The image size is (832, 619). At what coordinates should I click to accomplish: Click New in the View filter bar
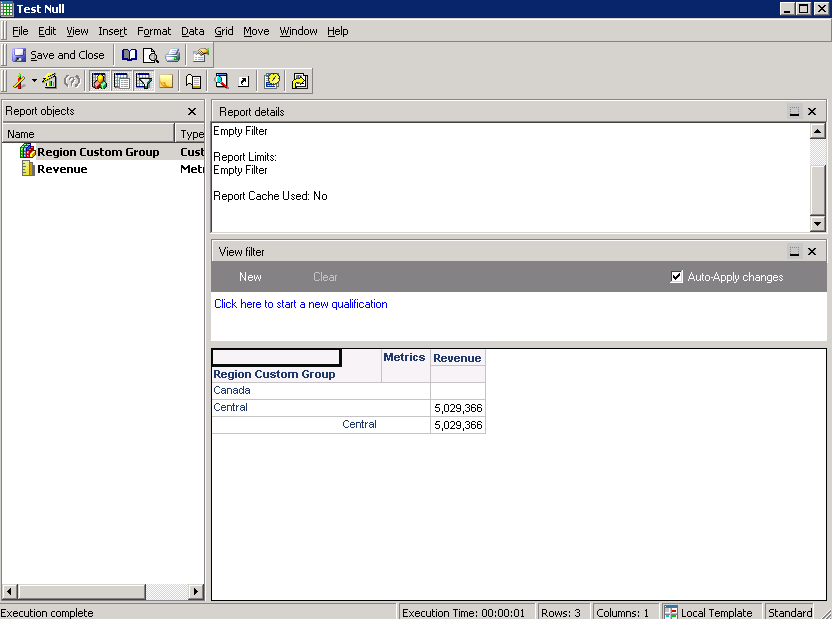click(250, 277)
